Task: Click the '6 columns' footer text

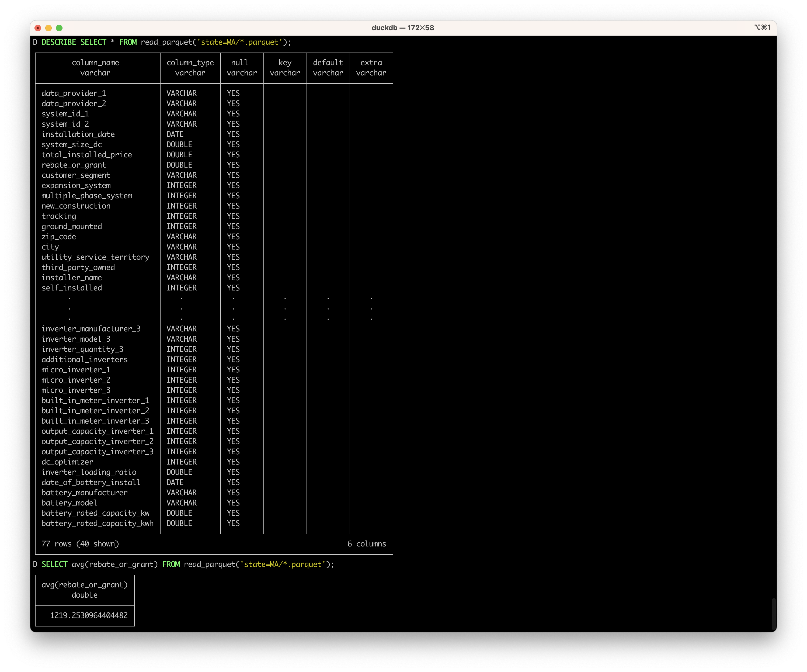Action: (x=367, y=543)
